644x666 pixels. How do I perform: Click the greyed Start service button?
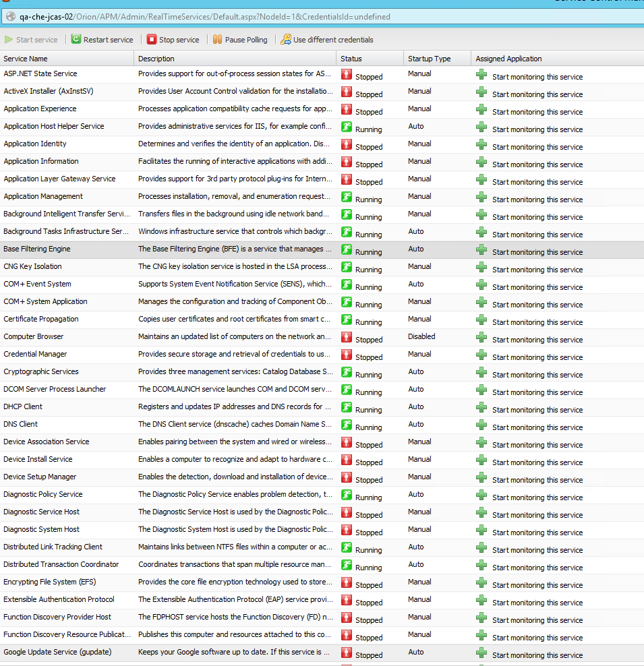[x=31, y=40]
